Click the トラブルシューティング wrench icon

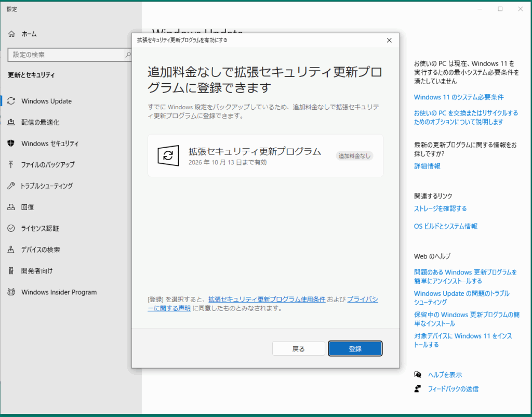click(11, 186)
